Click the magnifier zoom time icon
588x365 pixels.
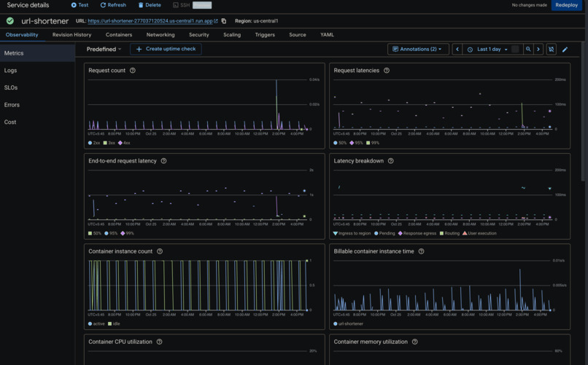point(528,49)
